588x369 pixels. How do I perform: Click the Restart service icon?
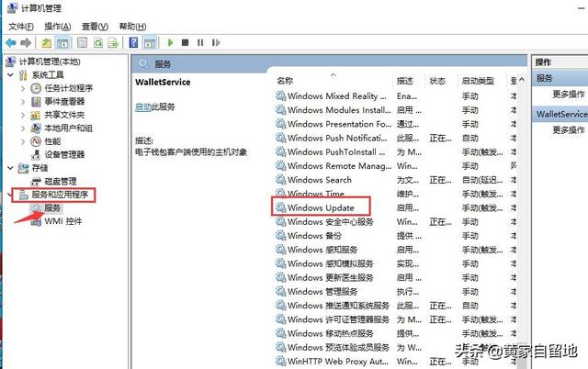(216, 43)
